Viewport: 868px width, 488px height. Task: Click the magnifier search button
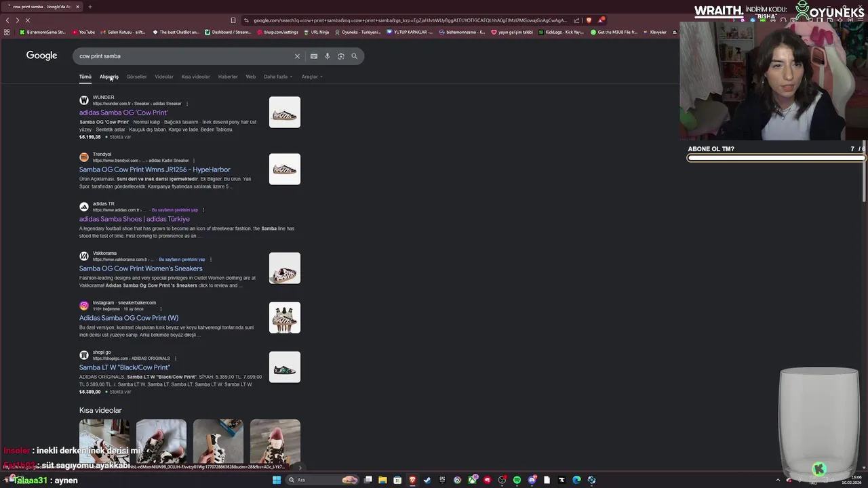point(354,56)
